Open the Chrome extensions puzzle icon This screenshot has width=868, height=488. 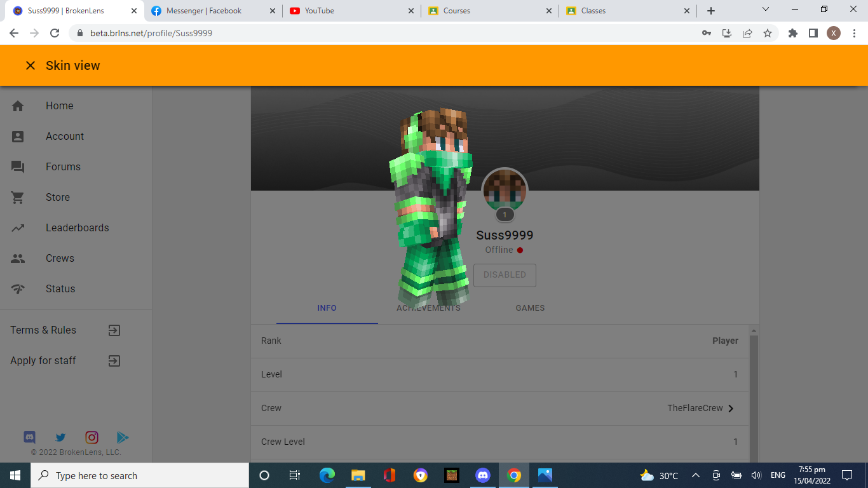pyautogui.click(x=792, y=33)
